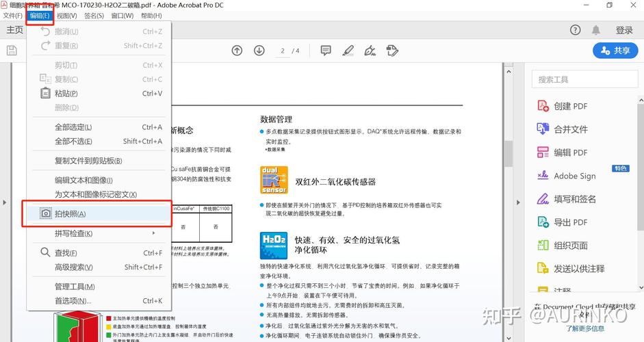Expand the left navigation pane arrow

point(5,202)
